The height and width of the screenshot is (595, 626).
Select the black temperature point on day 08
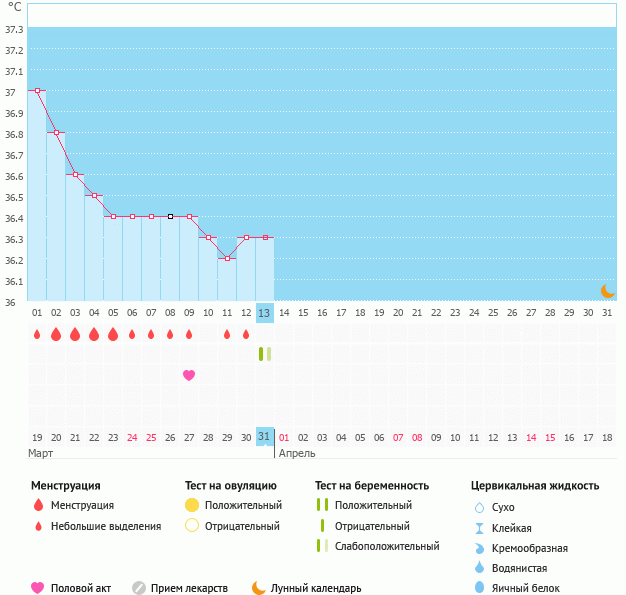[x=170, y=216]
